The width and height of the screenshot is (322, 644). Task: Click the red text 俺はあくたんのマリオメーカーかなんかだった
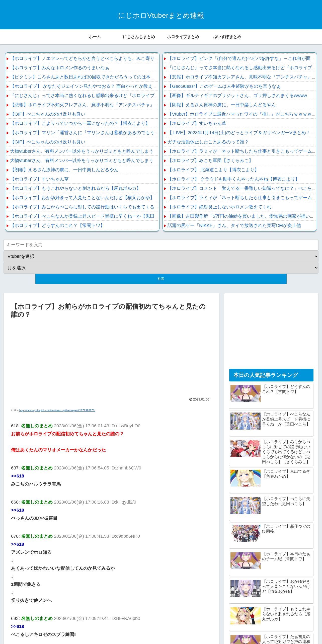point(58,450)
